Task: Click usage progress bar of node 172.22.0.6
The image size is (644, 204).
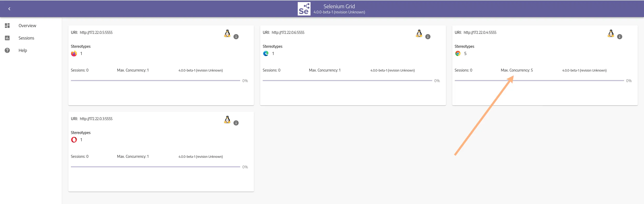Action: (x=347, y=81)
